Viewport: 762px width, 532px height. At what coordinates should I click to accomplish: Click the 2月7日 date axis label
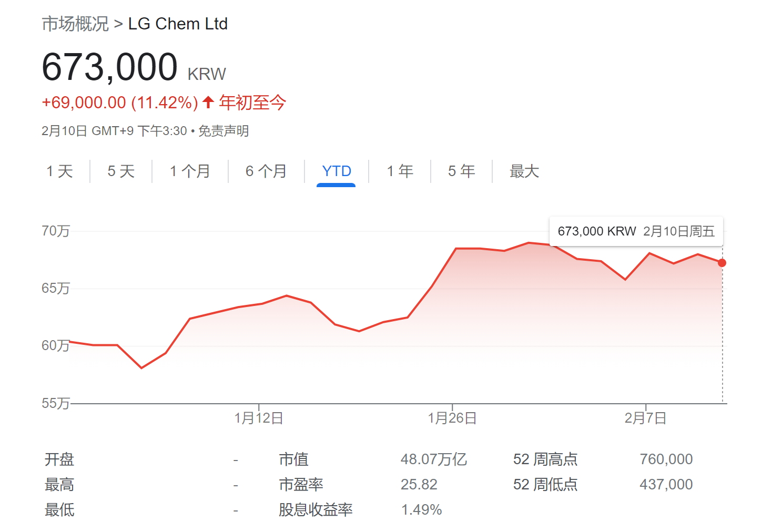coord(645,418)
